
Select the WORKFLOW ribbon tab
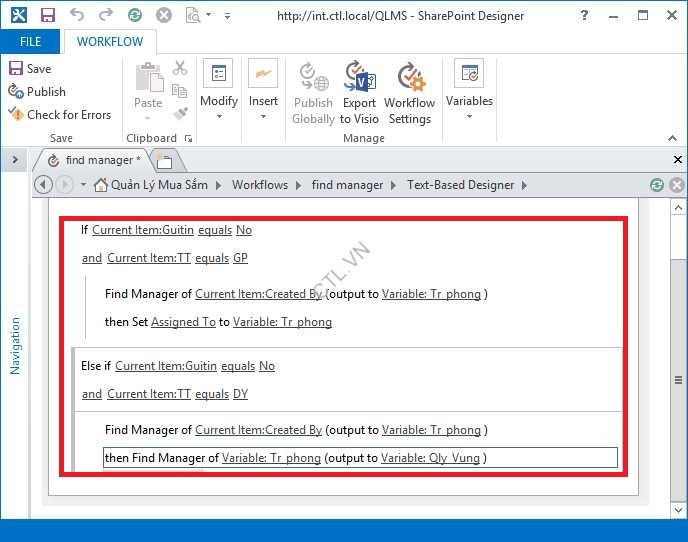click(110, 42)
